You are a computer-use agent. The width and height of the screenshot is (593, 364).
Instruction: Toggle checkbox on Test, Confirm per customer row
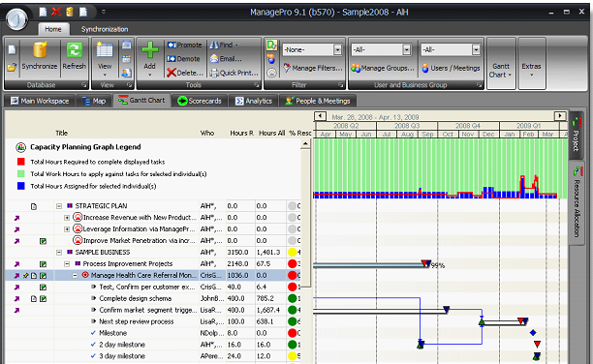(x=43, y=288)
